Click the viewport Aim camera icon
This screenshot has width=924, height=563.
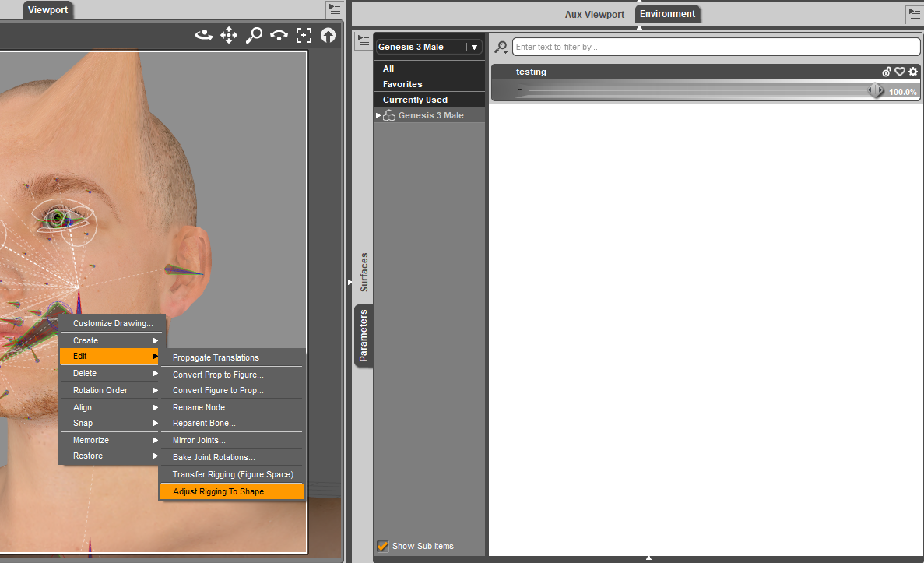[x=279, y=35]
